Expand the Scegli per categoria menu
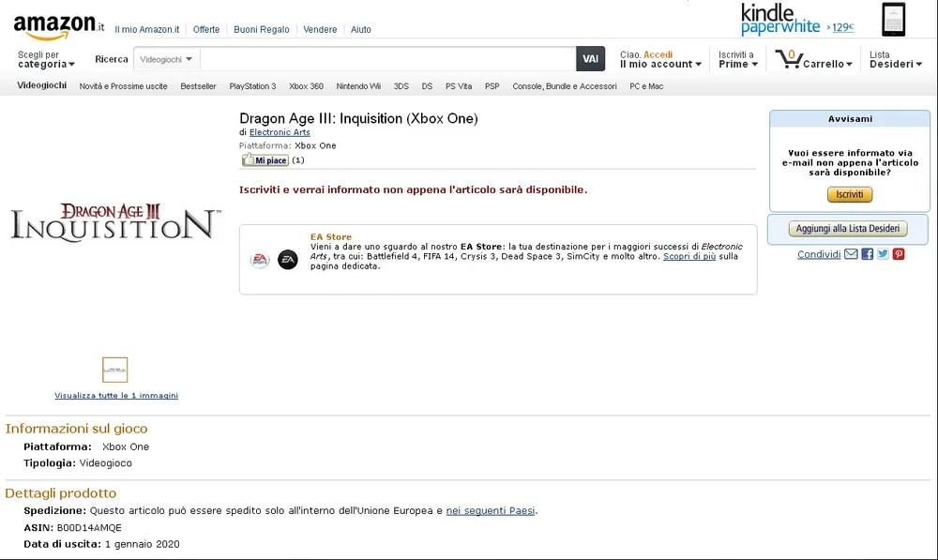 tap(43, 64)
